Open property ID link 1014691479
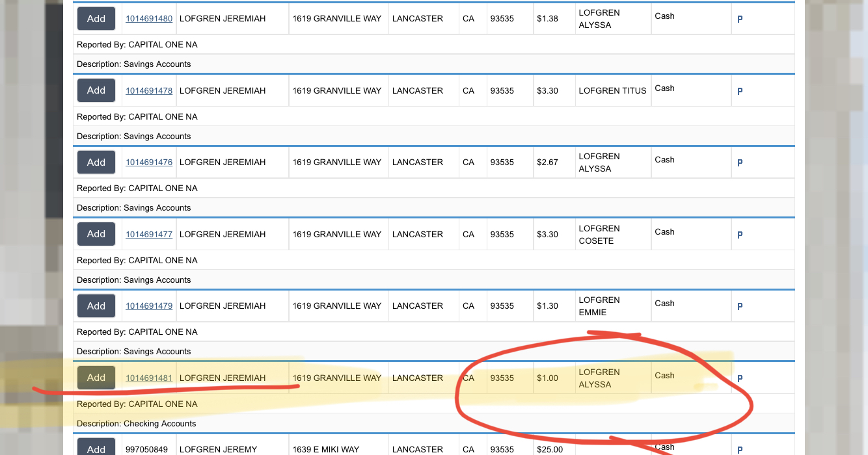The height and width of the screenshot is (455, 868). coord(149,306)
